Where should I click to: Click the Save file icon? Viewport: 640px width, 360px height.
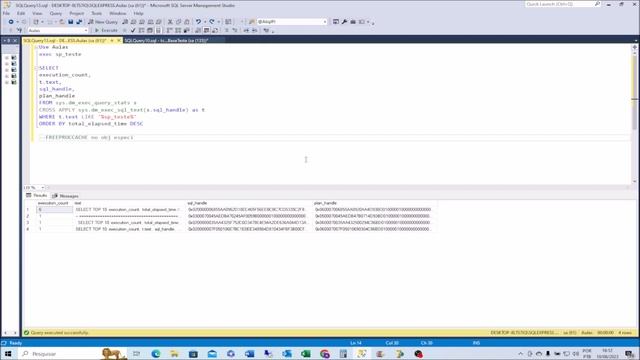point(71,22)
